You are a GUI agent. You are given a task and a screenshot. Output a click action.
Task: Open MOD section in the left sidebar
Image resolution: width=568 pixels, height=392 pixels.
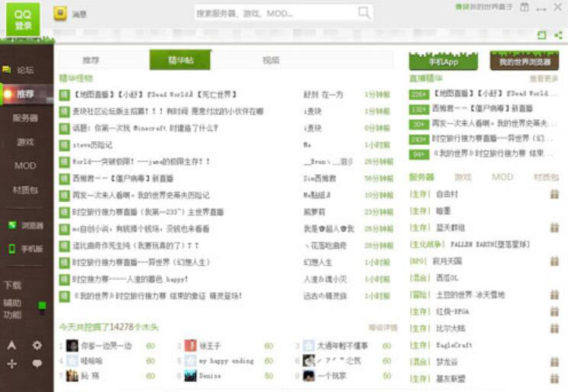25,165
